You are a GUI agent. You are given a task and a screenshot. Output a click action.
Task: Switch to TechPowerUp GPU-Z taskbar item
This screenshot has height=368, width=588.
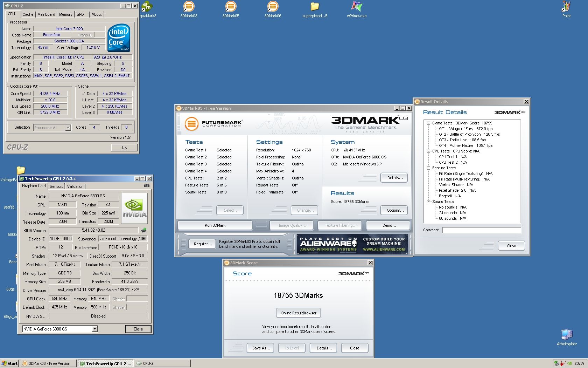pyautogui.click(x=106, y=363)
